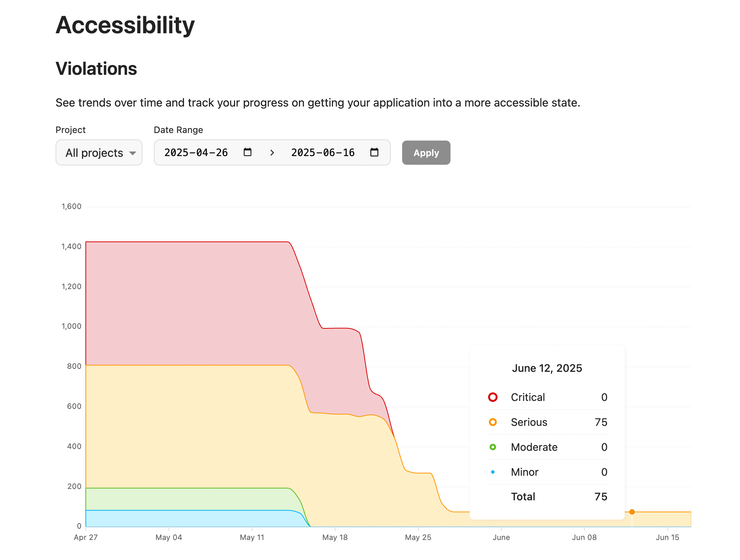Screen dimensions: 740x560
Task: Click the Minor blue dot icon in tooltip
Action: coord(492,472)
